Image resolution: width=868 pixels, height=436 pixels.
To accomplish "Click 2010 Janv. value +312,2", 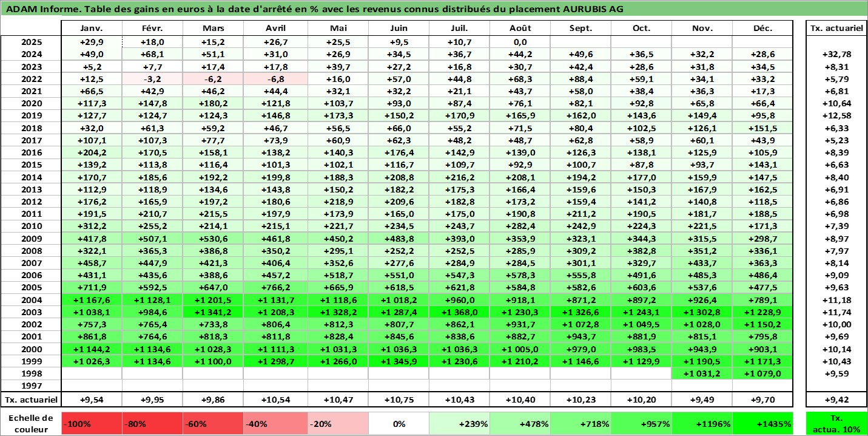I will coord(92,227).
